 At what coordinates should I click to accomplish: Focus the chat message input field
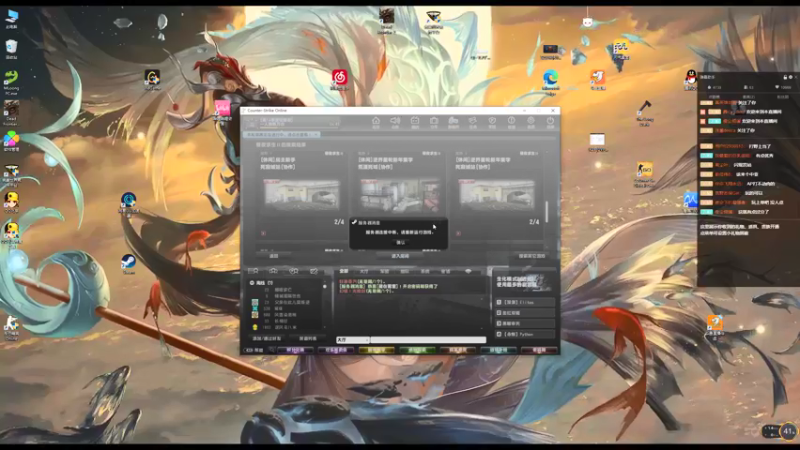[428, 340]
